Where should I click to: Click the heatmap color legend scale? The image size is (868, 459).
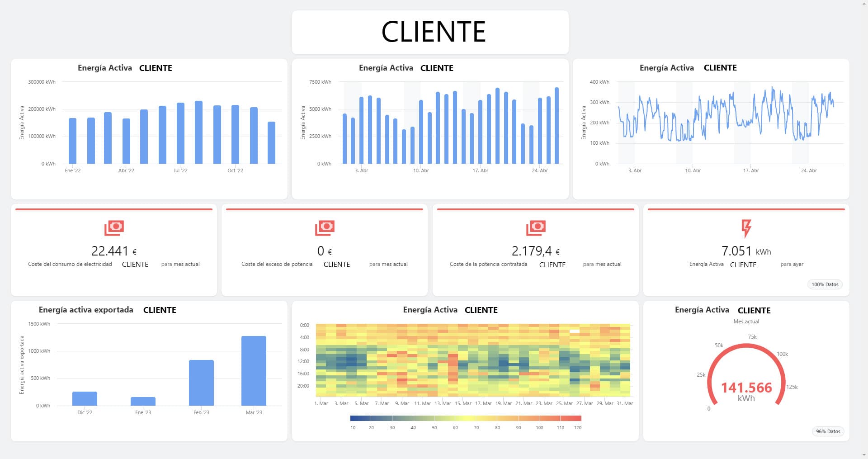[x=466, y=418]
